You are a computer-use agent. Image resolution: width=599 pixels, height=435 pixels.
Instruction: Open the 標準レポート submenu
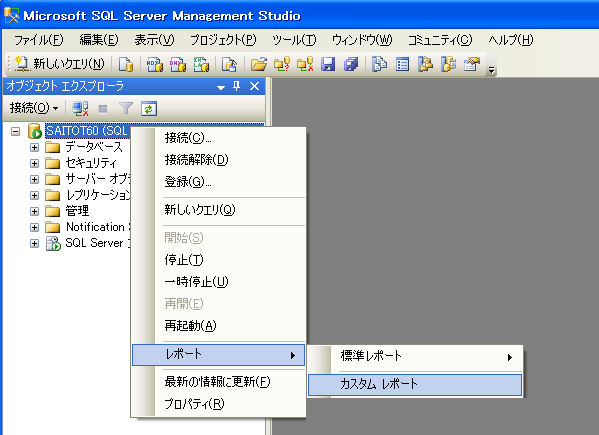point(415,356)
